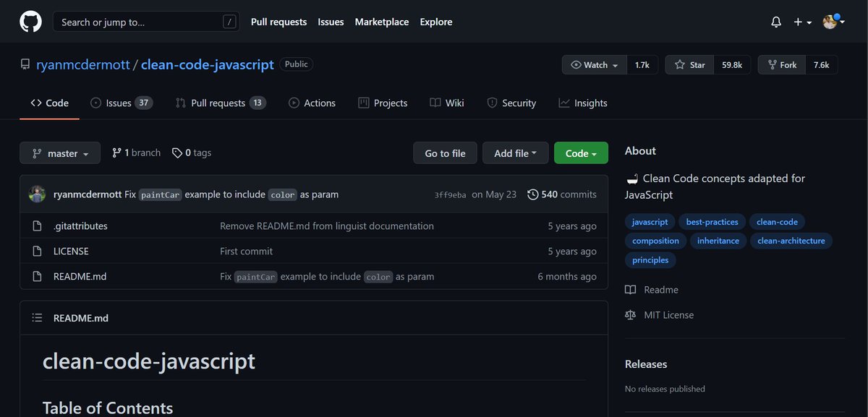Select the principles topic tag
868x417 pixels.
[x=650, y=259]
